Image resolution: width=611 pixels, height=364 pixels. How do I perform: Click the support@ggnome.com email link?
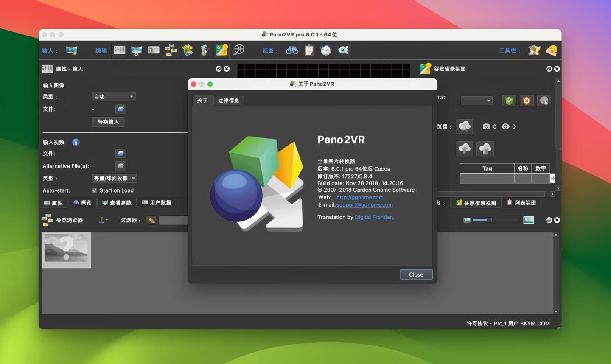point(364,204)
